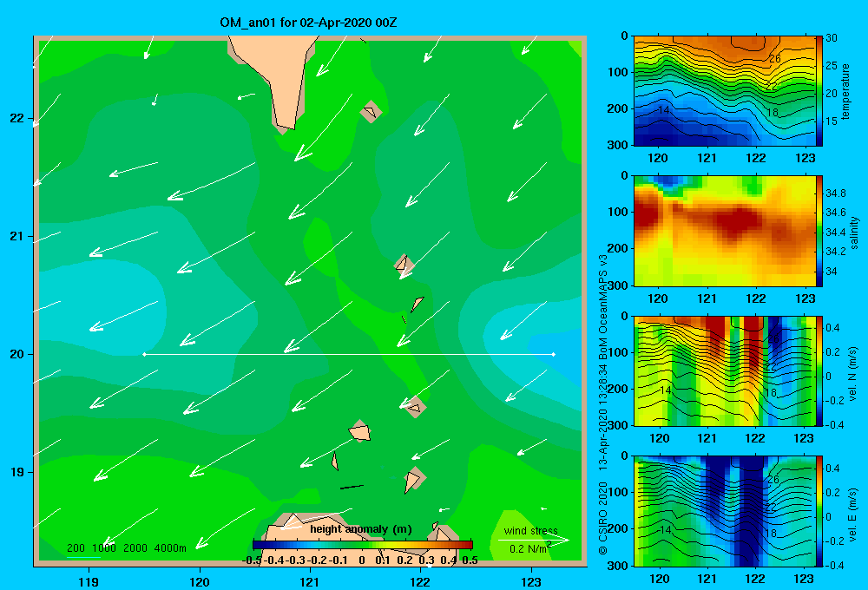Click the southern Taiwan landmass on the map
Viewport: 868px width, 590px height.
point(279,77)
